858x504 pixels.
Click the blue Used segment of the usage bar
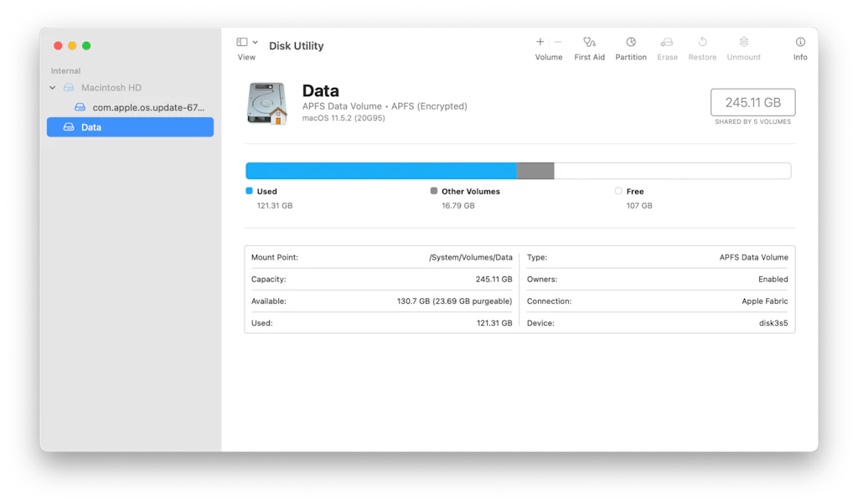tap(381, 171)
